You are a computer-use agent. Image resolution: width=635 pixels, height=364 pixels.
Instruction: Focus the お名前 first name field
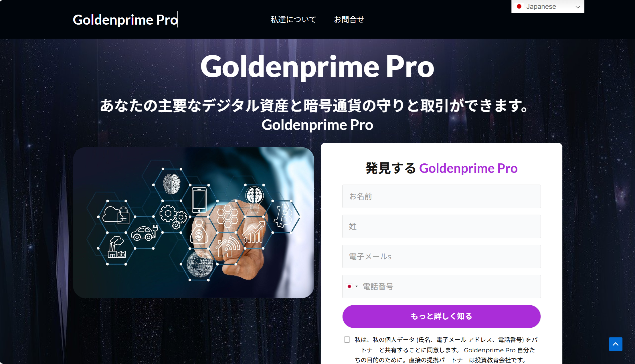pos(441,196)
